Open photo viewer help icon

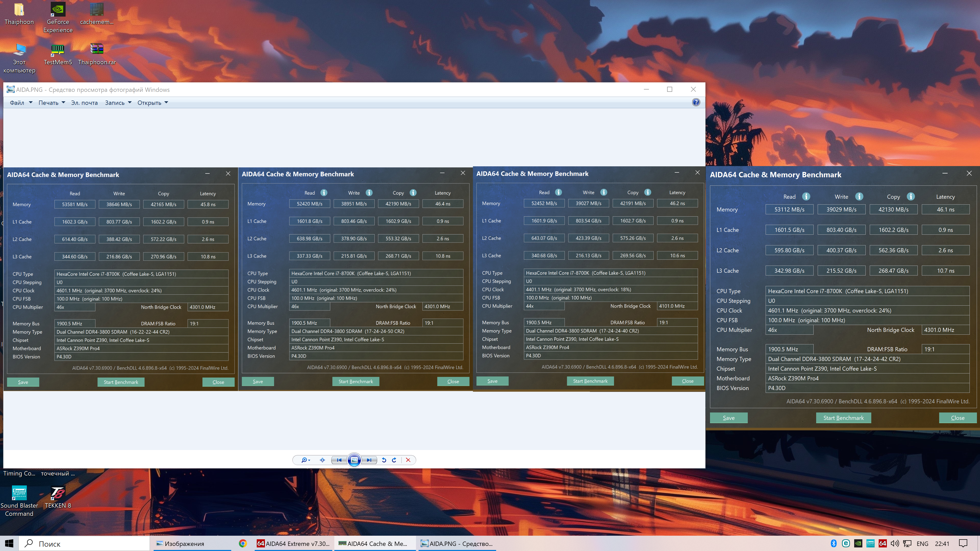pyautogui.click(x=696, y=102)
